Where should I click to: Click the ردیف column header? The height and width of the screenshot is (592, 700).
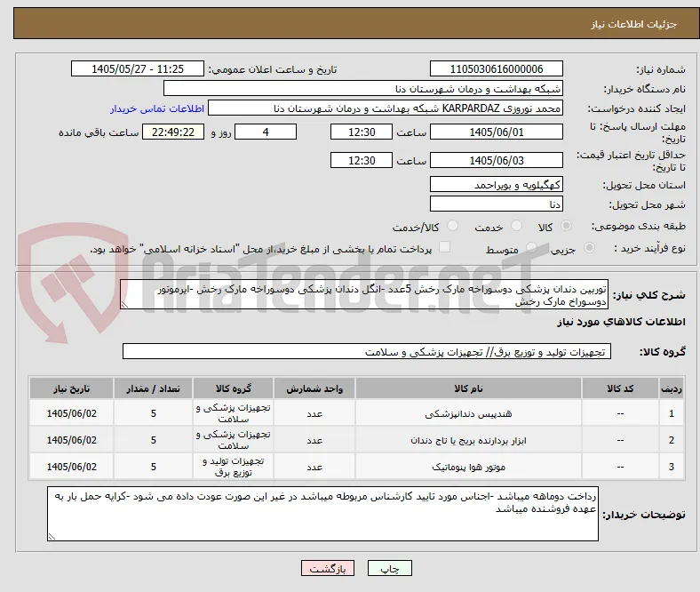672,388
